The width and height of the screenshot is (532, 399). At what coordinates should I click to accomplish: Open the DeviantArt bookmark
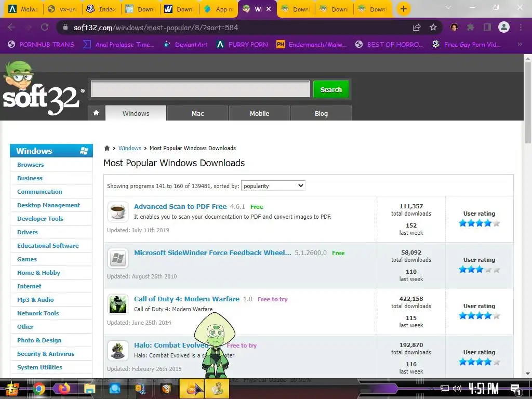[186, 45]
